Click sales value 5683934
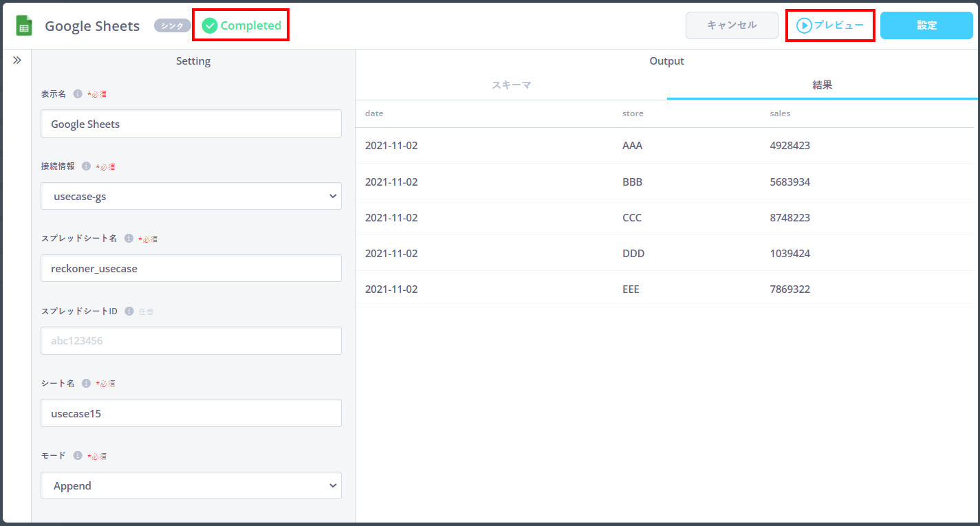 (x=790, y=182)
